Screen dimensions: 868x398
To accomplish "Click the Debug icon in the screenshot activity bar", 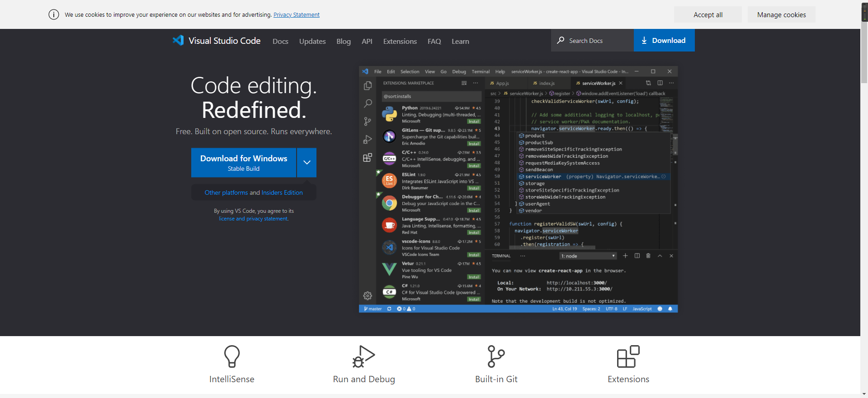I will coord(368,140).
